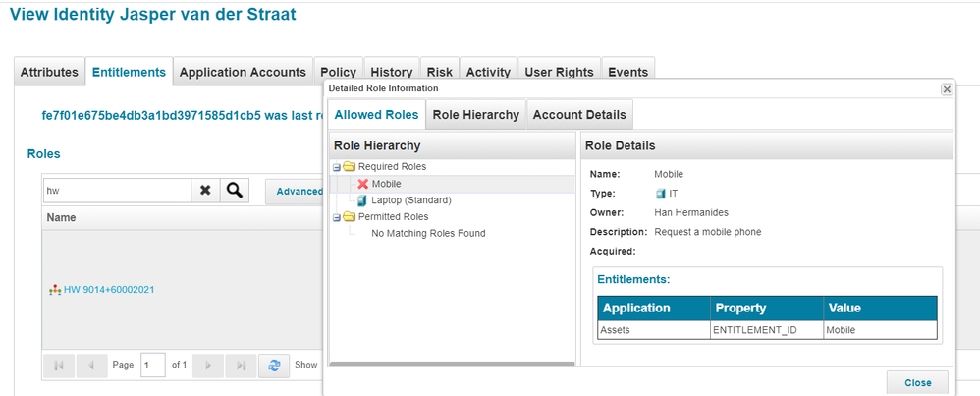
Task: Click the refresh icon in the pager
Action: 276,365
